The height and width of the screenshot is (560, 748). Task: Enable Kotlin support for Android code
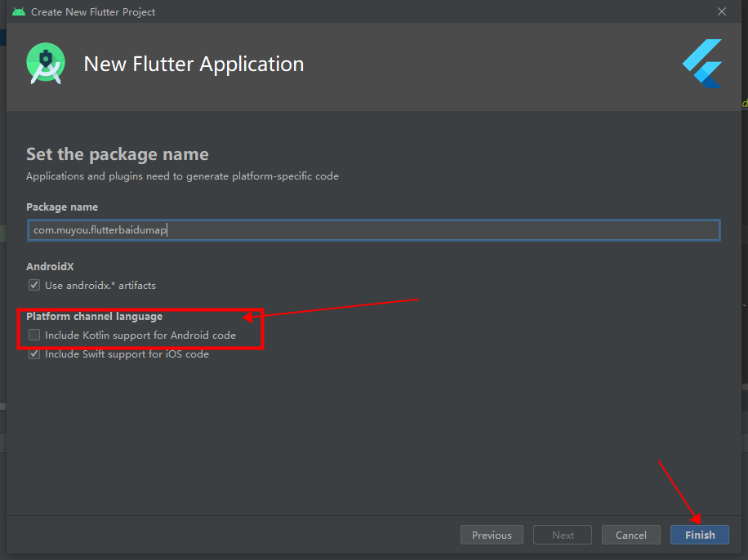34,335
